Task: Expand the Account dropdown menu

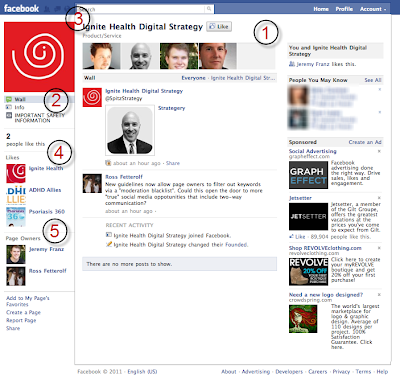Action: [x=373, y=9]
